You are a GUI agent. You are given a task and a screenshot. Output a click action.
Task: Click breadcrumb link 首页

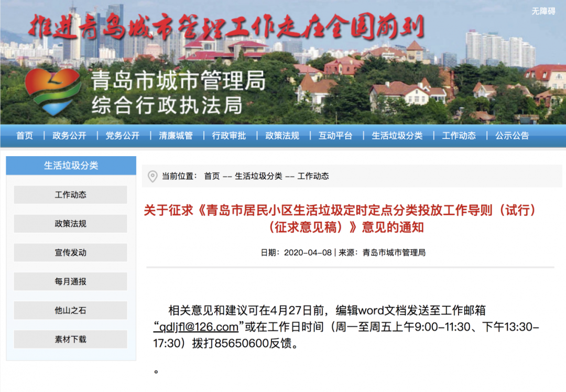pos(212,176)
